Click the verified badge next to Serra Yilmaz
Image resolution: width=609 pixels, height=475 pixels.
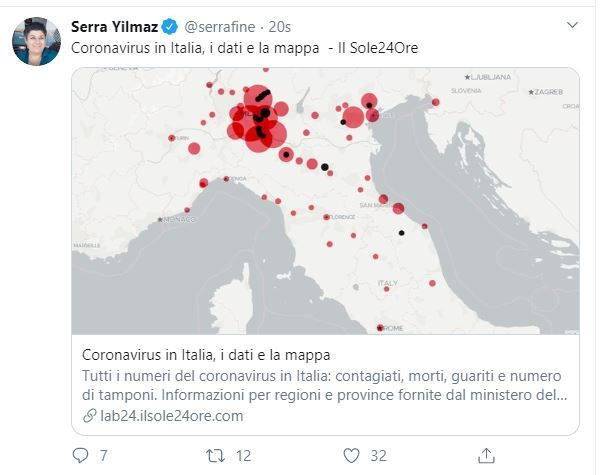coord(171,25)
